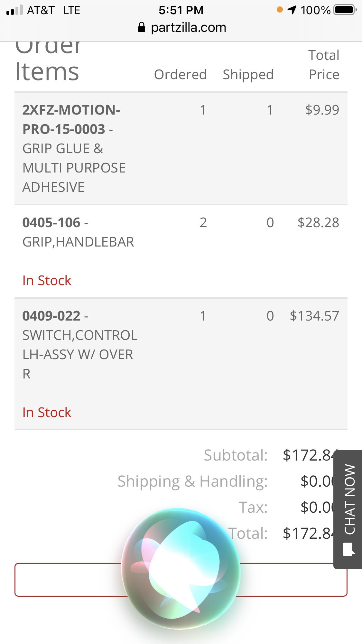Tap the battery icon in status bar
This screenshot has width=362, height=644.
pos(345,10)
